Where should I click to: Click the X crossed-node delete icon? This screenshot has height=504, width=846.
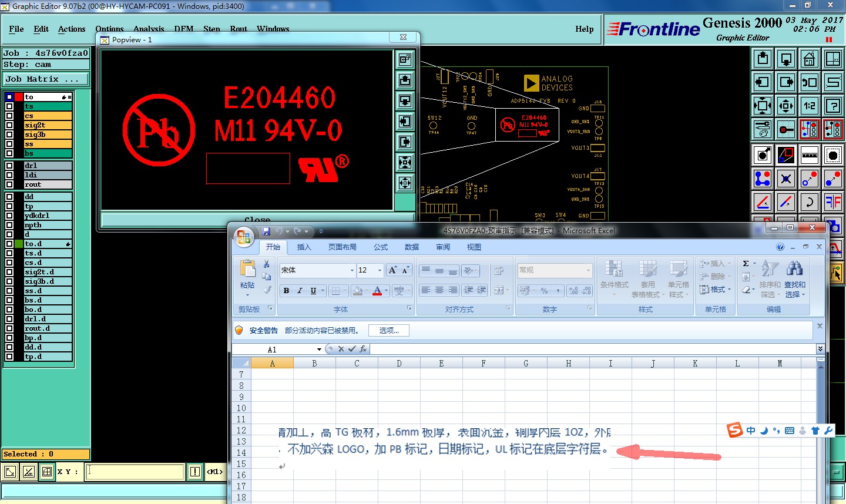(786, 179)
